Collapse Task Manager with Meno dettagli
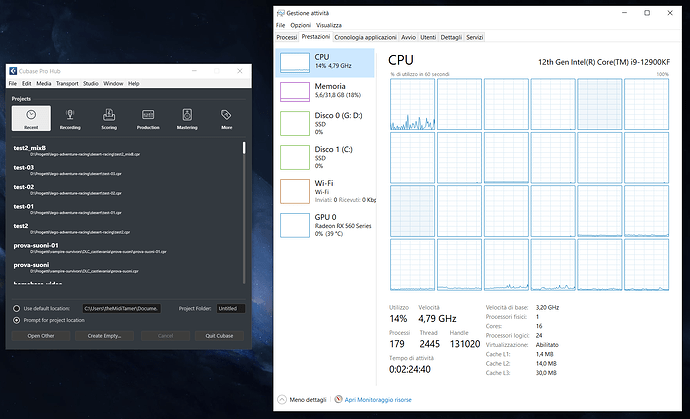 [x=302, y=400]
